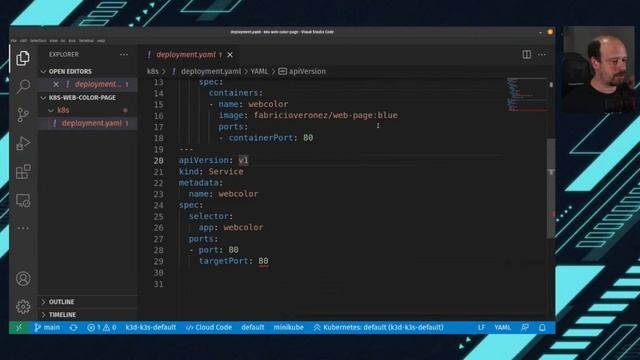Show additional activity bar views ellipsis

[x=23, y=228]
